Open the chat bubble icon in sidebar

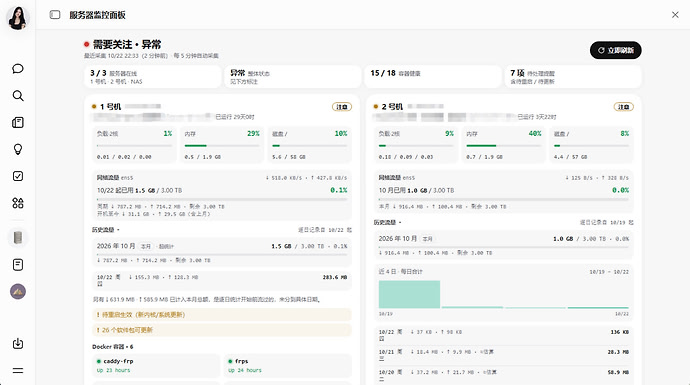[x=18, y=69]
